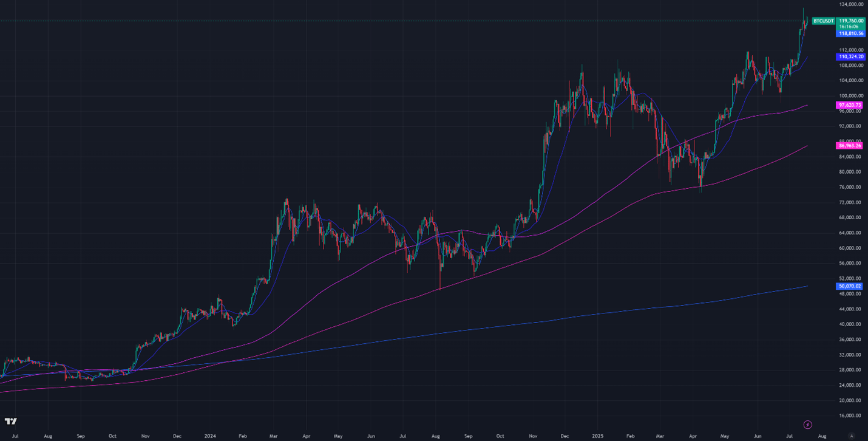Click the TradingView logo
Screen dimensions: 868x441
point(11,421)
